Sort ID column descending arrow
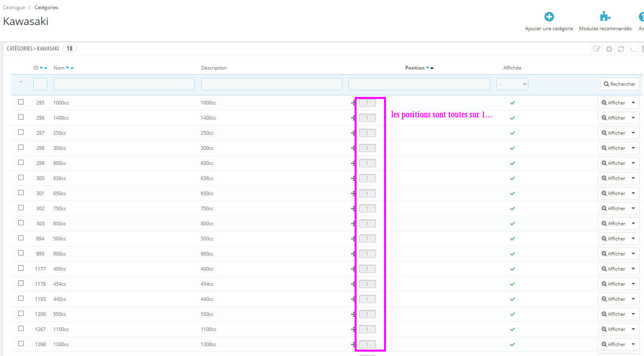This screenshot has width=644, height=356. coord(41,68)
